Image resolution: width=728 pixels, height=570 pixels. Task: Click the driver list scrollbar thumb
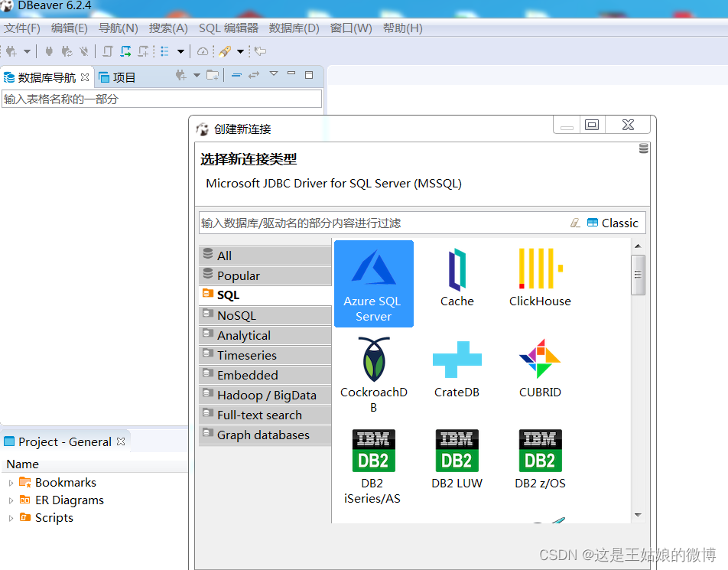(638, 275)
